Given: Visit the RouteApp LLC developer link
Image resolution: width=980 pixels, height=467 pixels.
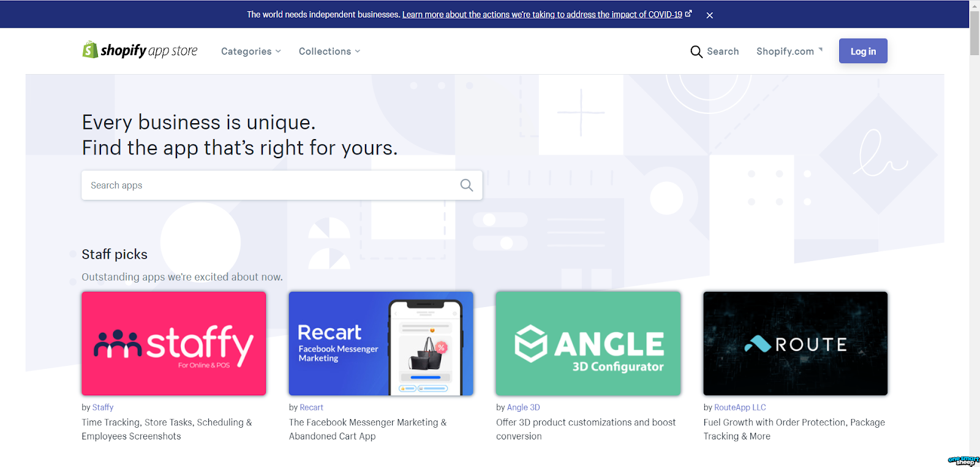Looking at the screenshot, I should 740,408.
